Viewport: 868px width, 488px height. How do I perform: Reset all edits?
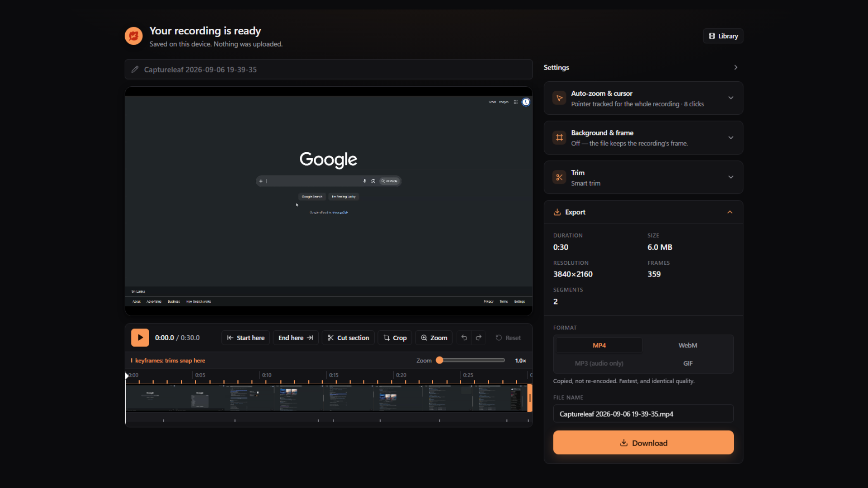508,338
